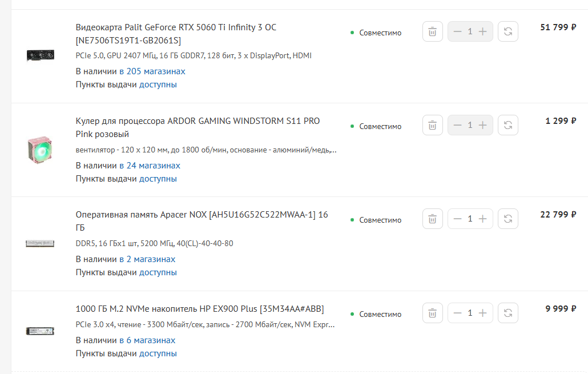Replace Apacer NOX memory with another item
Image resolution: width=588 pixels, height=374 pixels.
point(508,219)
